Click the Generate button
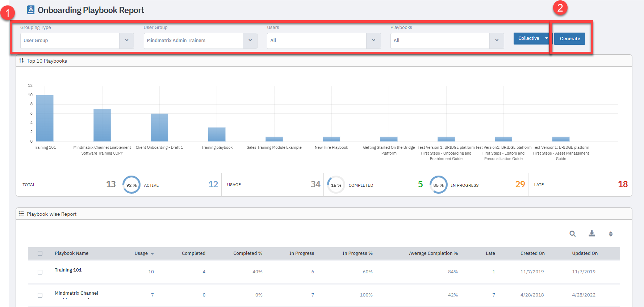644x307 pixels. coord(570,39)
